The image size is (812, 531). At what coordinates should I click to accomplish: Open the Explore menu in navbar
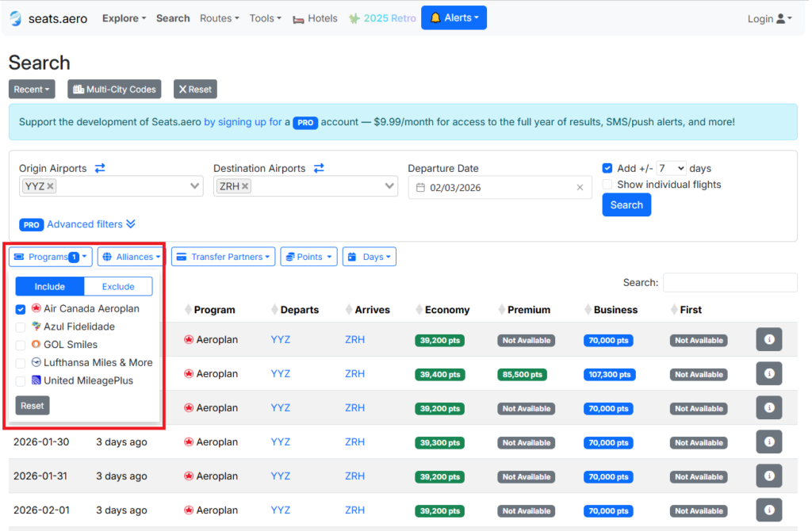(124, 18)
